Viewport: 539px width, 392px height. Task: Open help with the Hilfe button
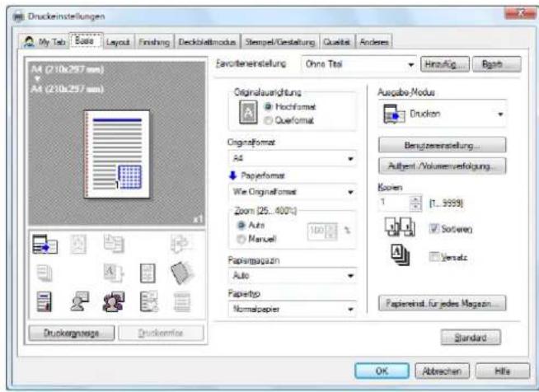click(x=503, y=371)
